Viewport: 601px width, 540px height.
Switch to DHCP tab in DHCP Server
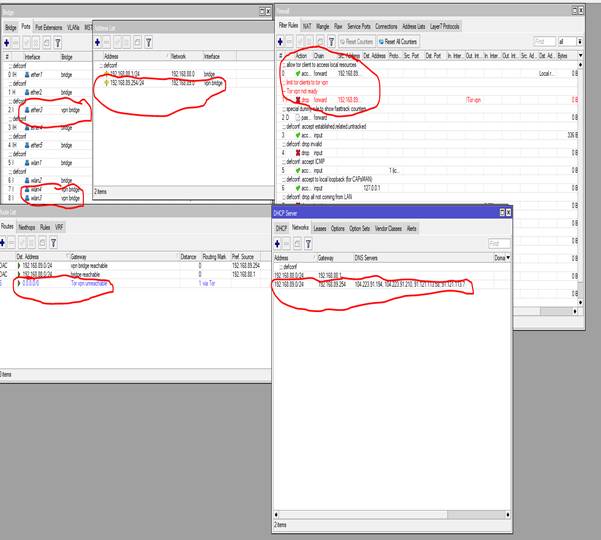point(281,228)
